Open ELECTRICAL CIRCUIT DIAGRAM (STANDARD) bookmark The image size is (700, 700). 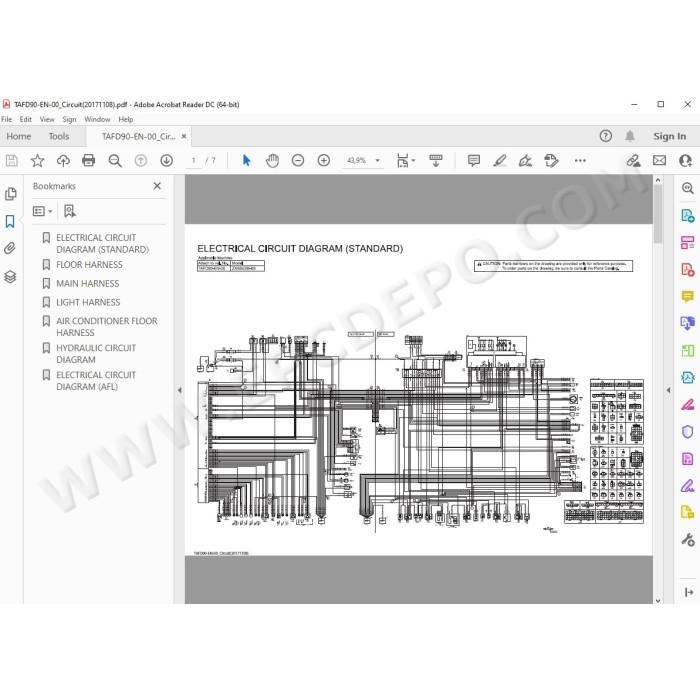102,243
